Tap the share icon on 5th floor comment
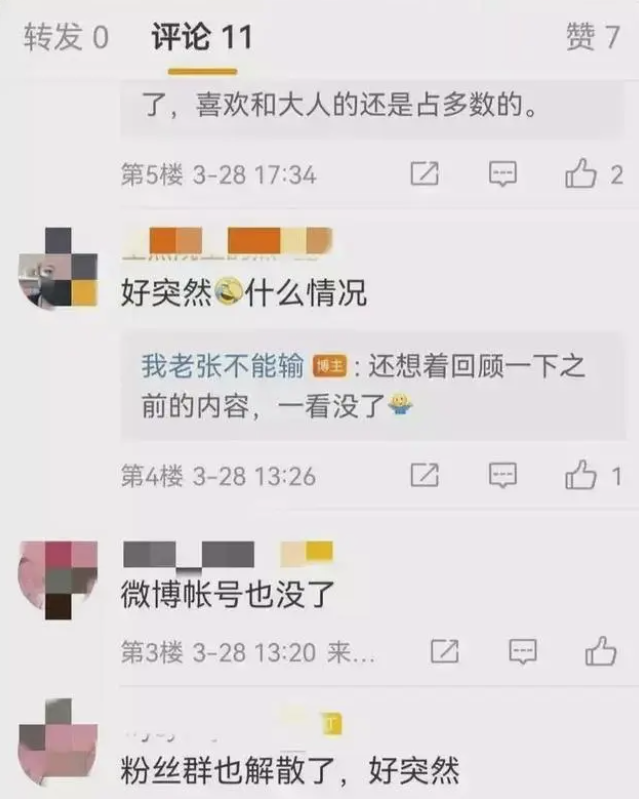The width and height of the screenshot is (639, 799). 424,174
